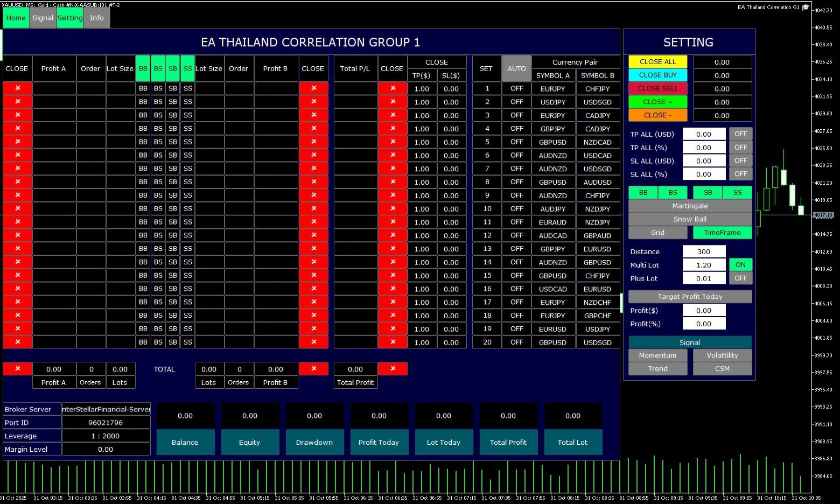Open the Momentum signal button

click(x=657, y=355)
